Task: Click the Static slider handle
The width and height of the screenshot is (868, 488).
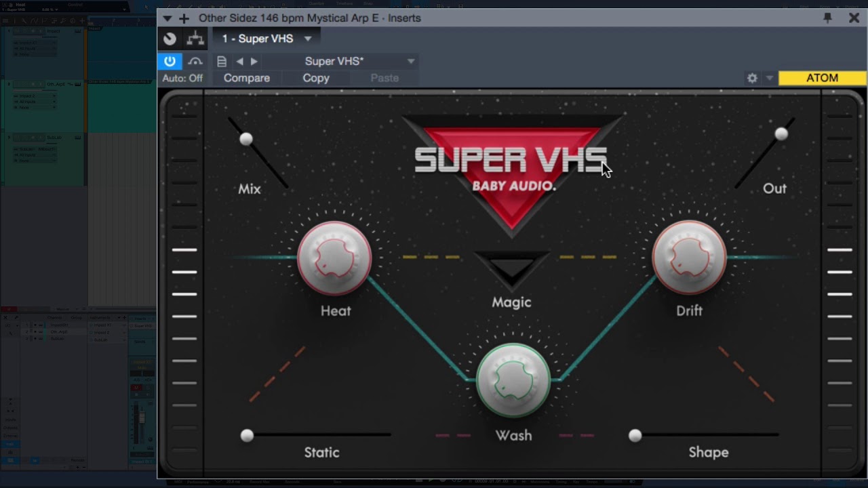Action: (247, 435)
